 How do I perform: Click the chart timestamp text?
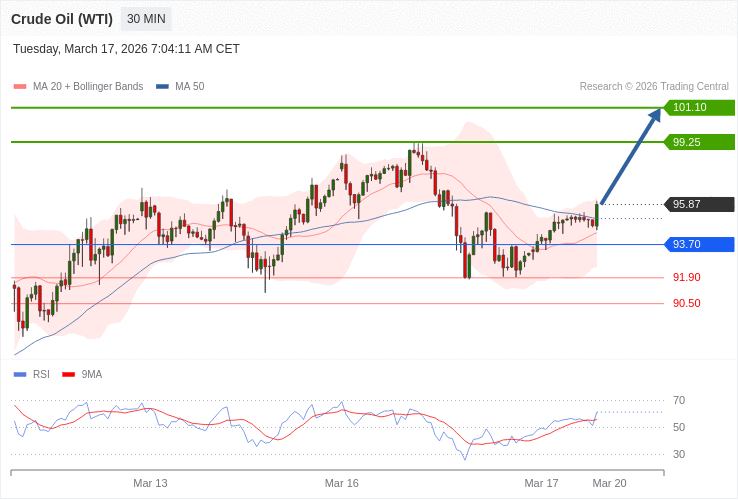pyautogui.click(x=126, y=49)
